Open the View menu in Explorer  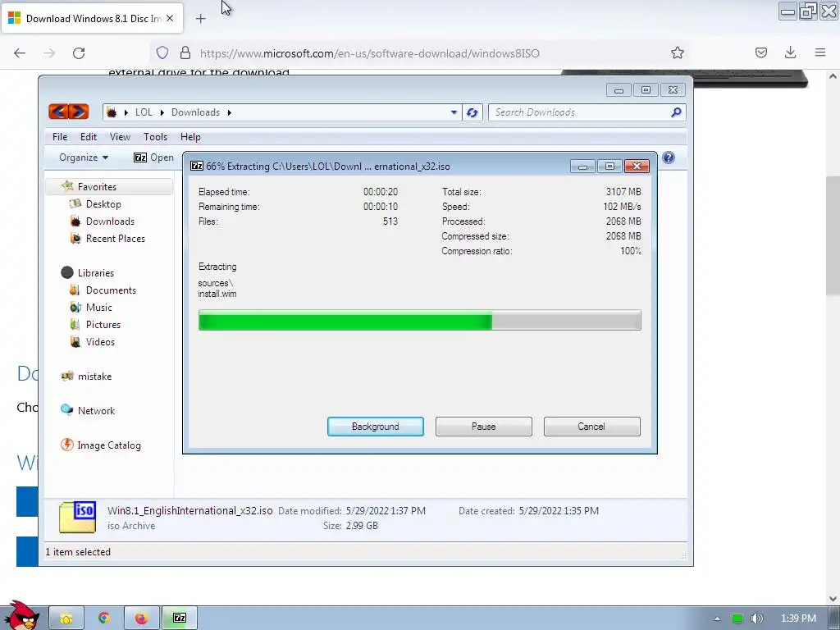120,137
